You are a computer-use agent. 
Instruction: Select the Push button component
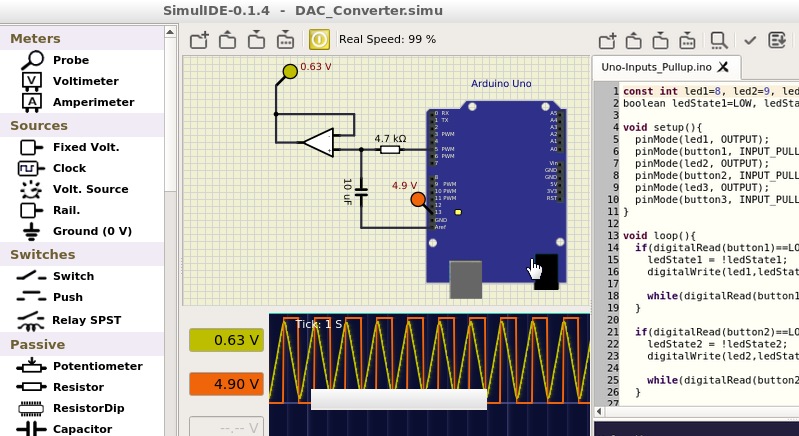click(49, 297)
